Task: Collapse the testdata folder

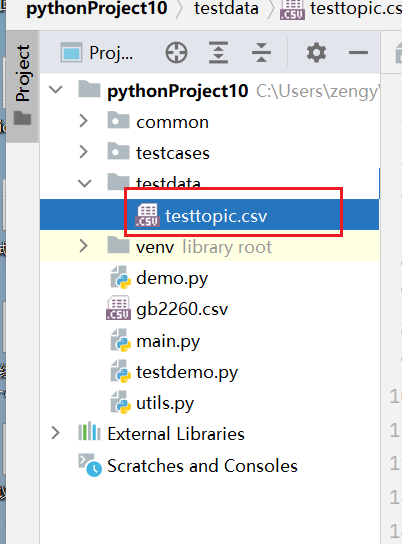Action: click(84, 183)
